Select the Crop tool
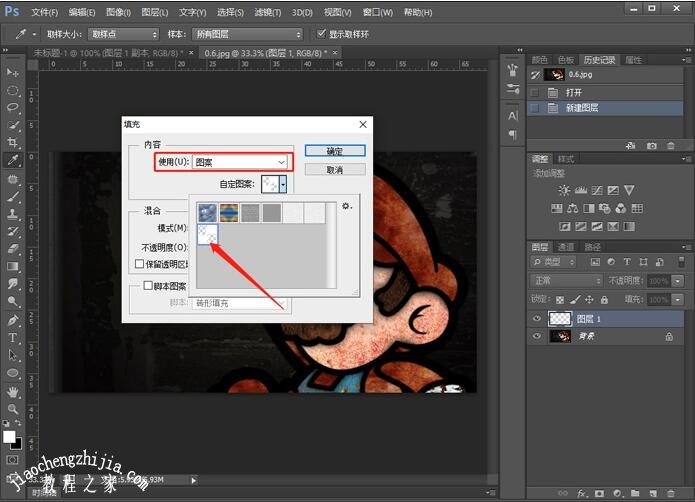Viewport: 695px width, 502px height. (x=13, y=143)
